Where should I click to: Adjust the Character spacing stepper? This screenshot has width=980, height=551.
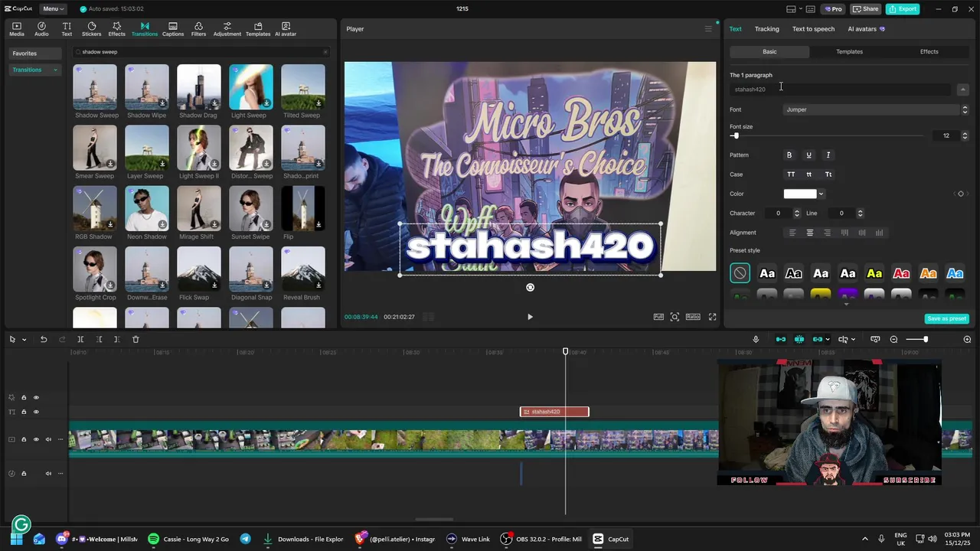796,214
